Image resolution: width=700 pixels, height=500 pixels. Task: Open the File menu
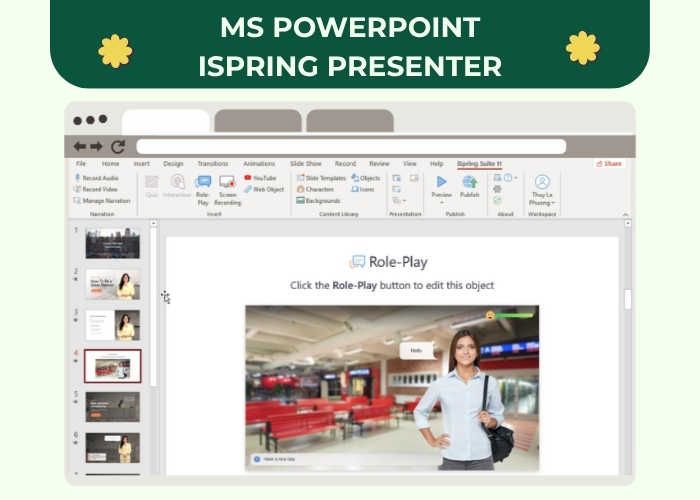(x=81, y=164)
